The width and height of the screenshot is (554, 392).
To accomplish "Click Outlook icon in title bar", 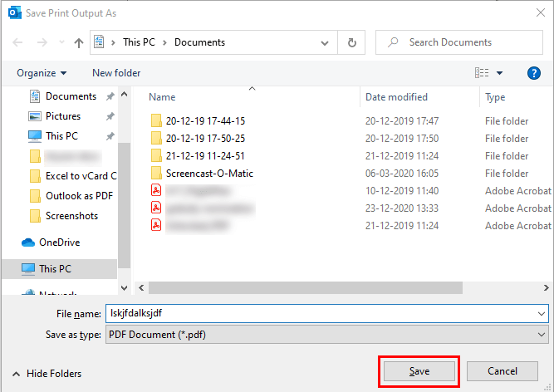I will [14, 13].
